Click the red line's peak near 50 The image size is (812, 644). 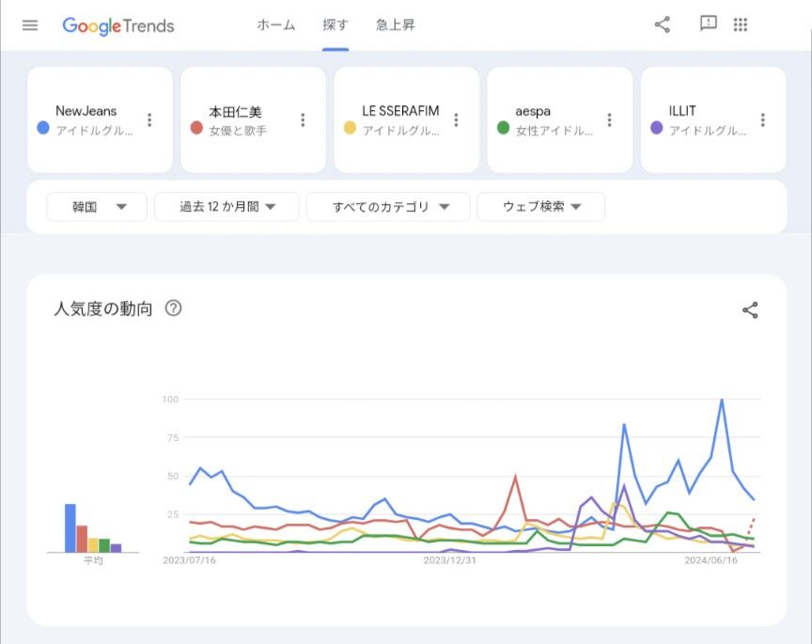coord(515,476)
